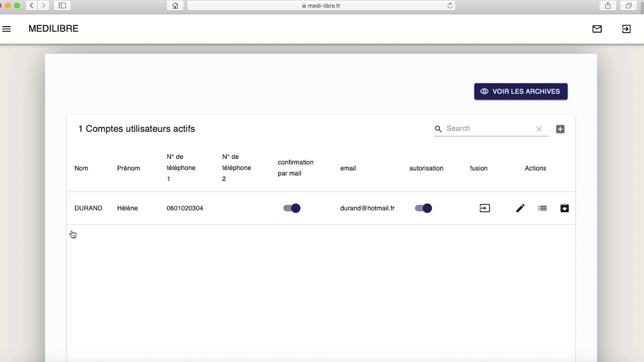The height and width of the screenshot is (362, 644).
Task: Click the Prénom column header
Action: [128, 168]
